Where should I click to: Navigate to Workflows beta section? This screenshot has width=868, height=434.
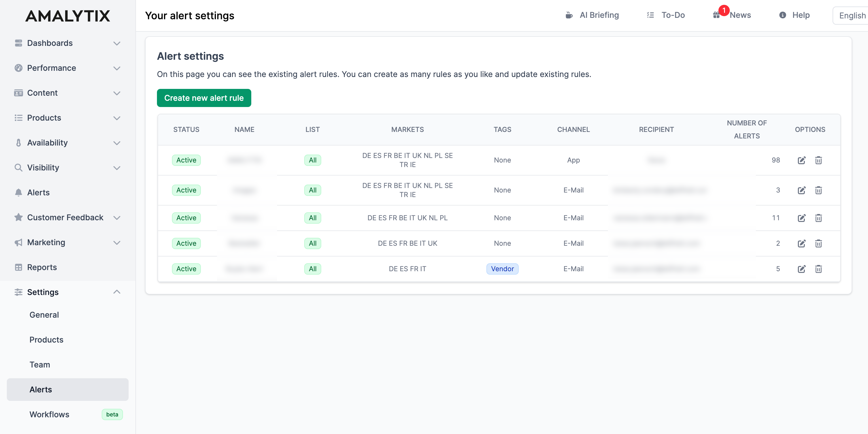(49, 414)
